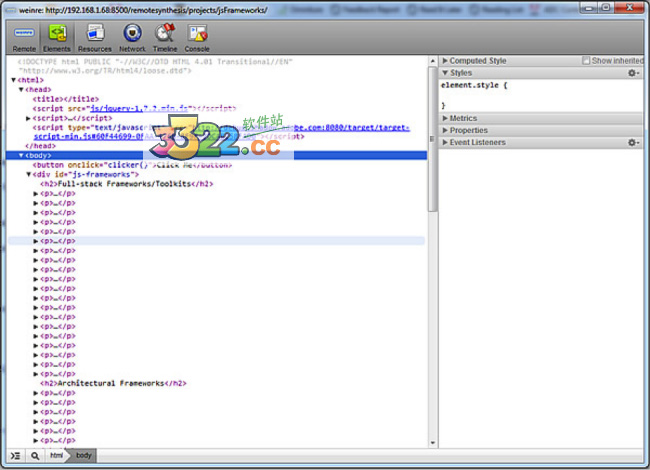Screen dimensions: 650x470
Task: Open the target-script-min.js link
Action: pos(222,132)
